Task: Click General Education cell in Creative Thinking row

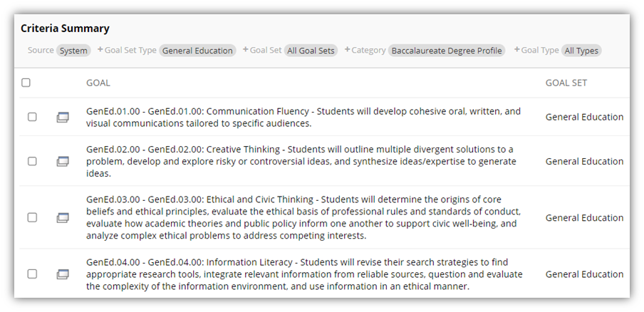Action: [x=584, y=161]
